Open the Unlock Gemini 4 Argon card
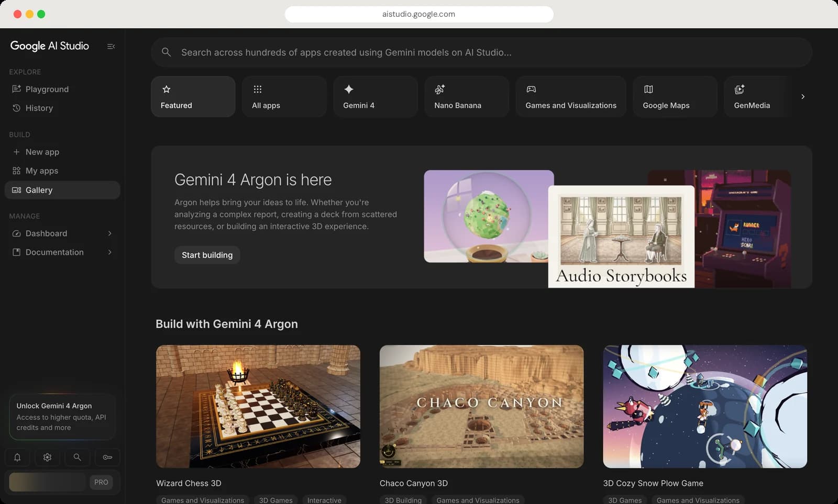838x504 pixels. coord(62,417)
